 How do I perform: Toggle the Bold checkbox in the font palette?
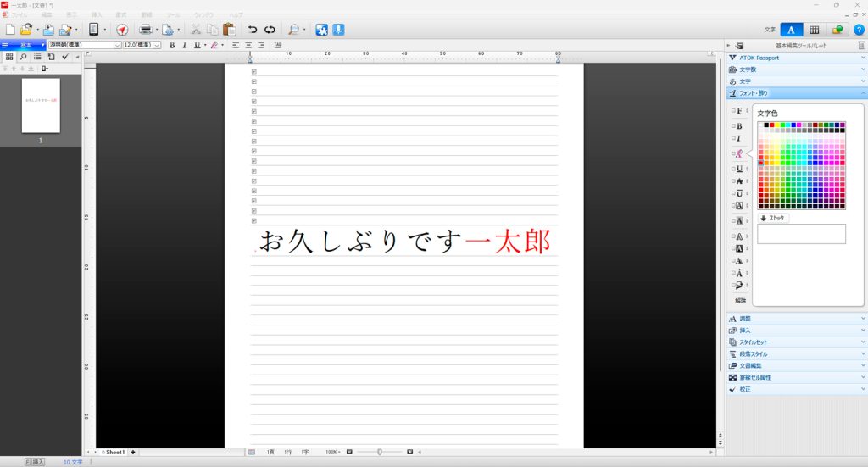click(x=733, y=126)
